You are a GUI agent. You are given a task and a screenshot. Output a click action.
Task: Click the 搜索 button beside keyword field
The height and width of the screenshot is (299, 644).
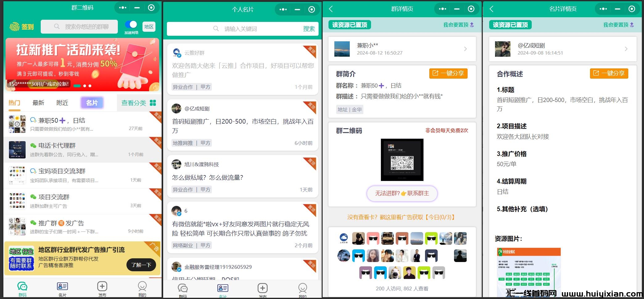tap(309, 29)
